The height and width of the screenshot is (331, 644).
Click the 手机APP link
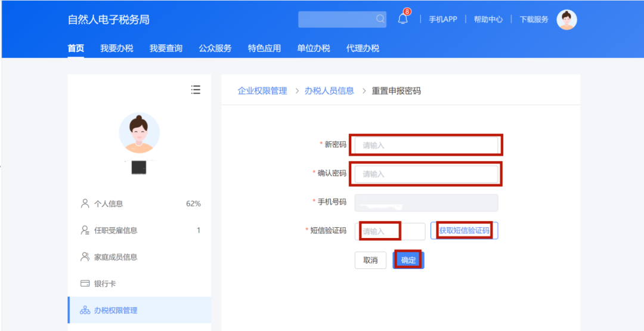click(x=442, y=19)
